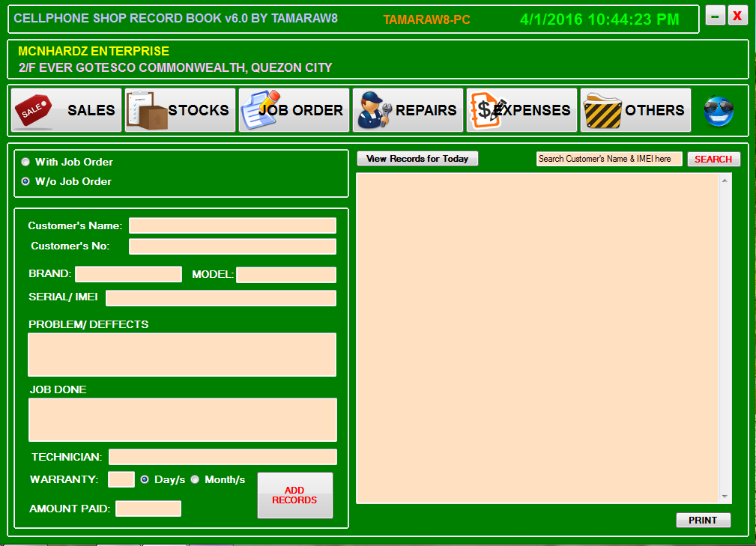Choose Day/s as the warranty unit
Screen dimensions: 756x546
[x=146, y=480]
